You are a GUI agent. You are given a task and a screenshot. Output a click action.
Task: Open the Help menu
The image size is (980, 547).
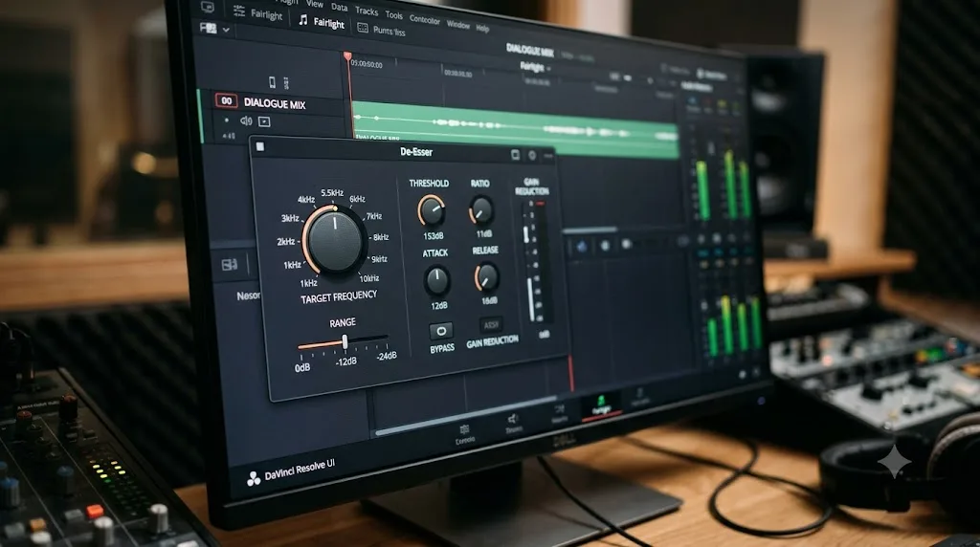click(x=482, y=28)
